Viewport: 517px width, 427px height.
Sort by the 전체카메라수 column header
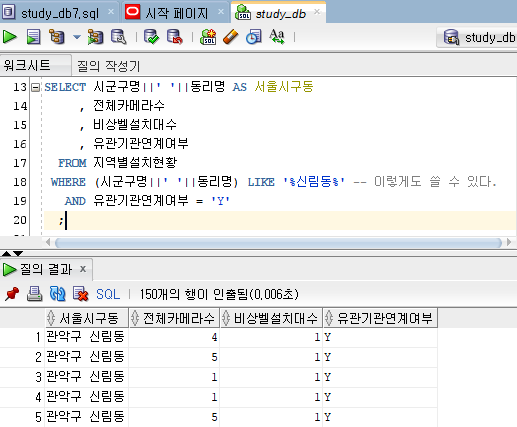pyautogui.click(x=174, y=318)
